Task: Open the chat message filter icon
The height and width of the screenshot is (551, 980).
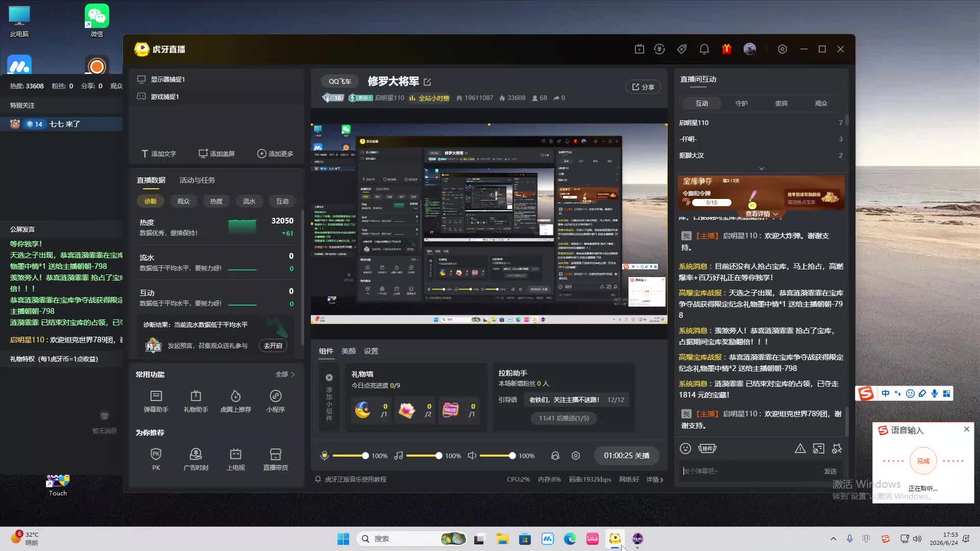Action: 819,448
